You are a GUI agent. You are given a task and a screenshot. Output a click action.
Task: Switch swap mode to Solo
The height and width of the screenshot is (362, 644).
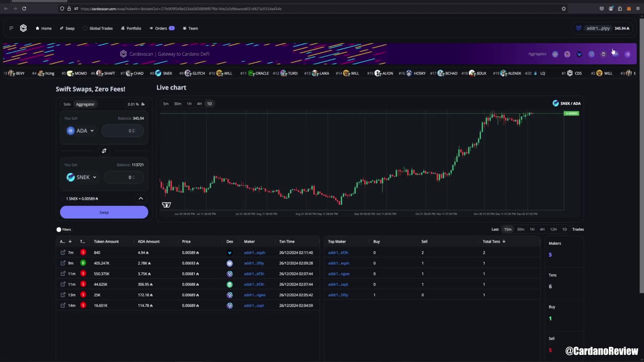click(x=67, y=104)
